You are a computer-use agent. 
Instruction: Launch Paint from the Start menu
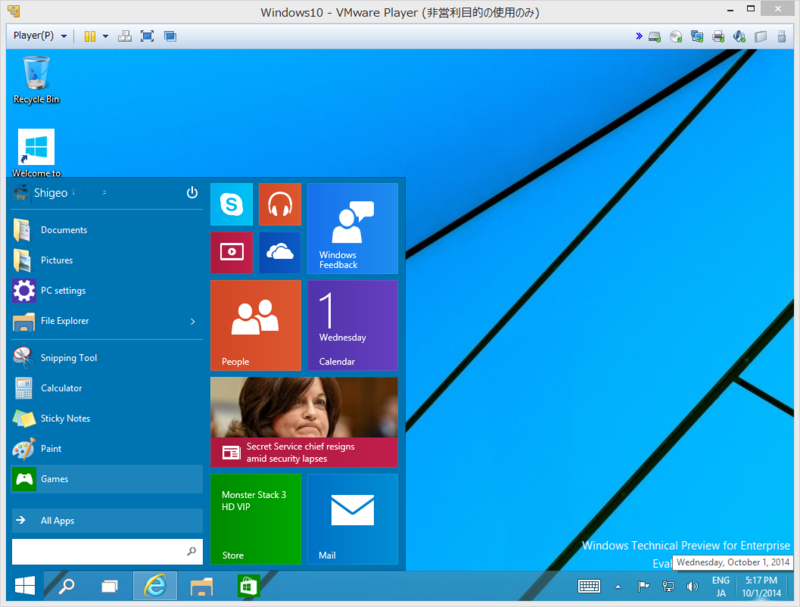tap(107, 449)
